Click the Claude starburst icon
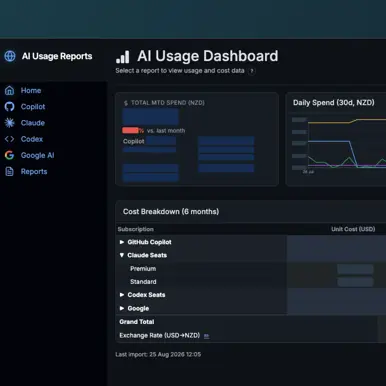 point(10,123)
